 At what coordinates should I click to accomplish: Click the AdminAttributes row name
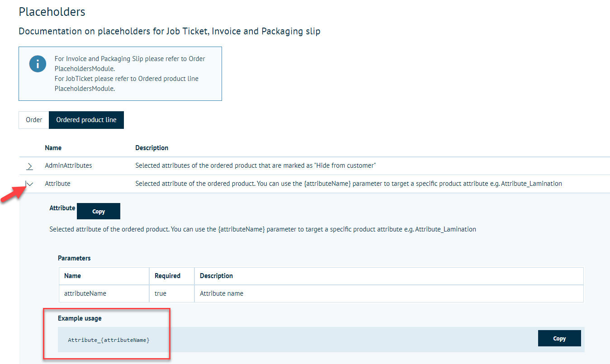(68, 165)
